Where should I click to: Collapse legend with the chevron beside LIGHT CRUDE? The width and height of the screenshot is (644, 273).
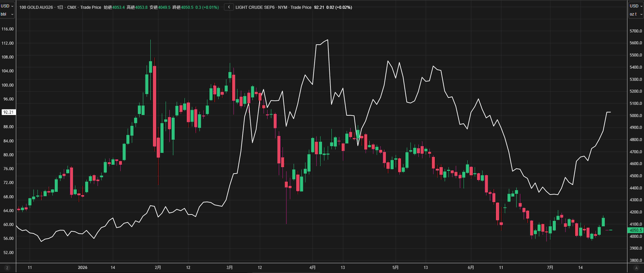pos(230,8)
